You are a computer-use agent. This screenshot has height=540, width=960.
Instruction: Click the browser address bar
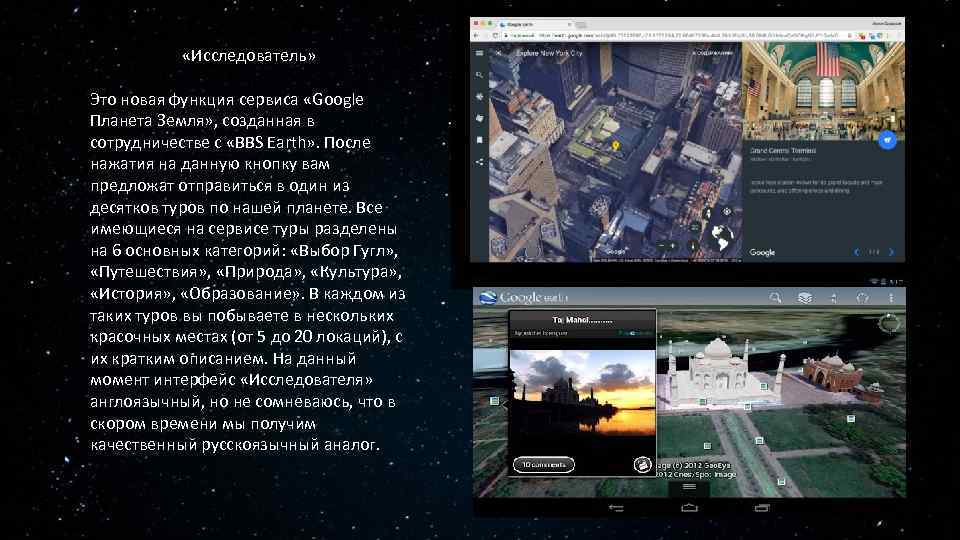coord(673,36)
